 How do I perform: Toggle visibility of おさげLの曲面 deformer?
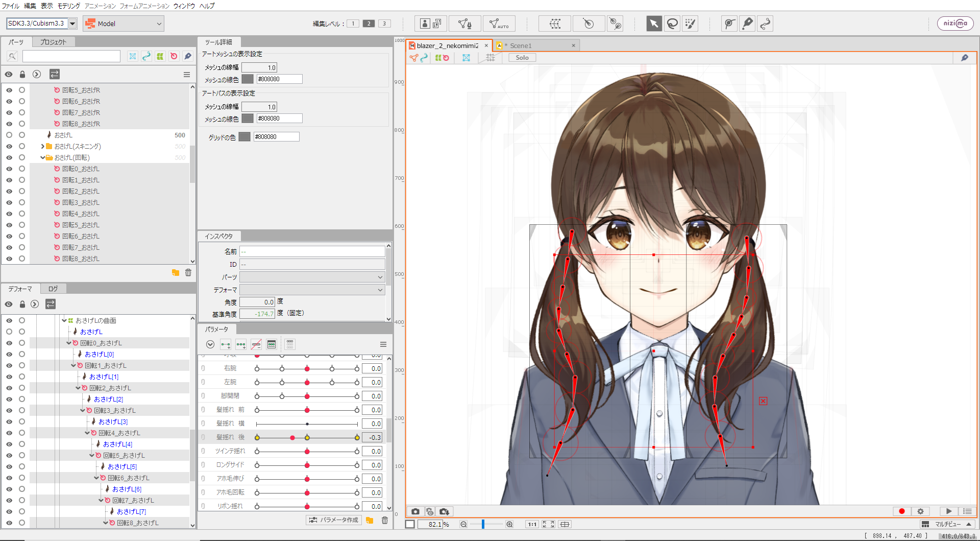click(x=9, y=320)
